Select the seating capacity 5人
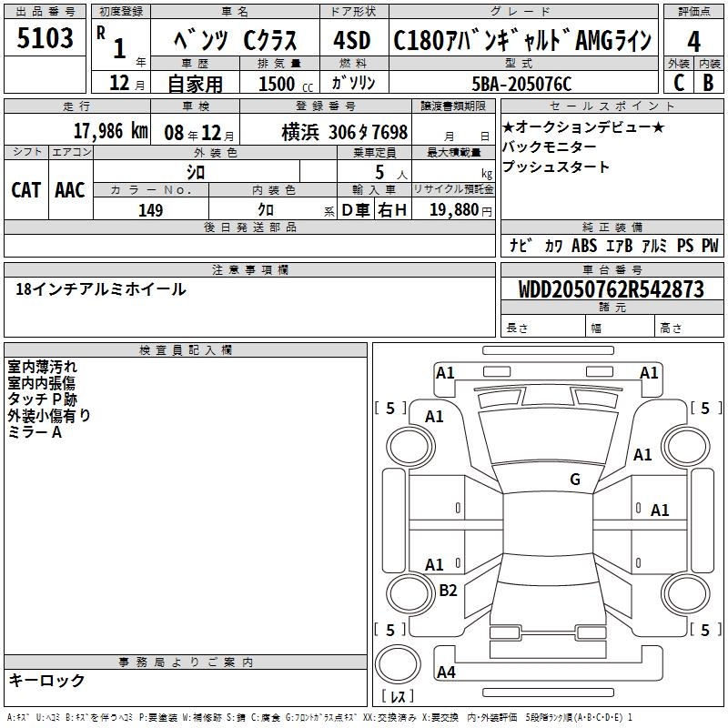This screenshot has width=728, height=728. click(x=391, y=173)
